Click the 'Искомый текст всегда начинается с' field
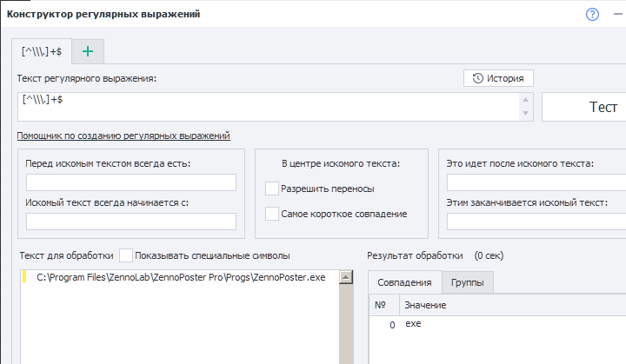This screenshot has height=364, width=626. (131, 222)
